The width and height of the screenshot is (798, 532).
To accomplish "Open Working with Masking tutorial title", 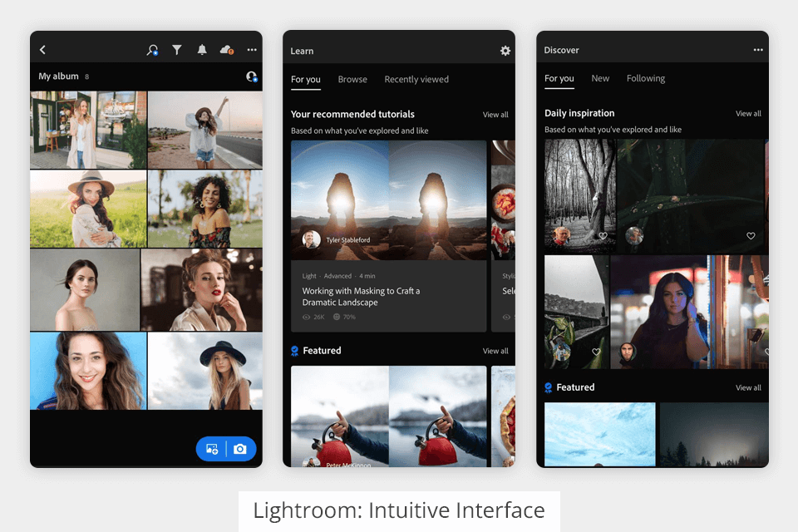I will (x=361, y=296).
